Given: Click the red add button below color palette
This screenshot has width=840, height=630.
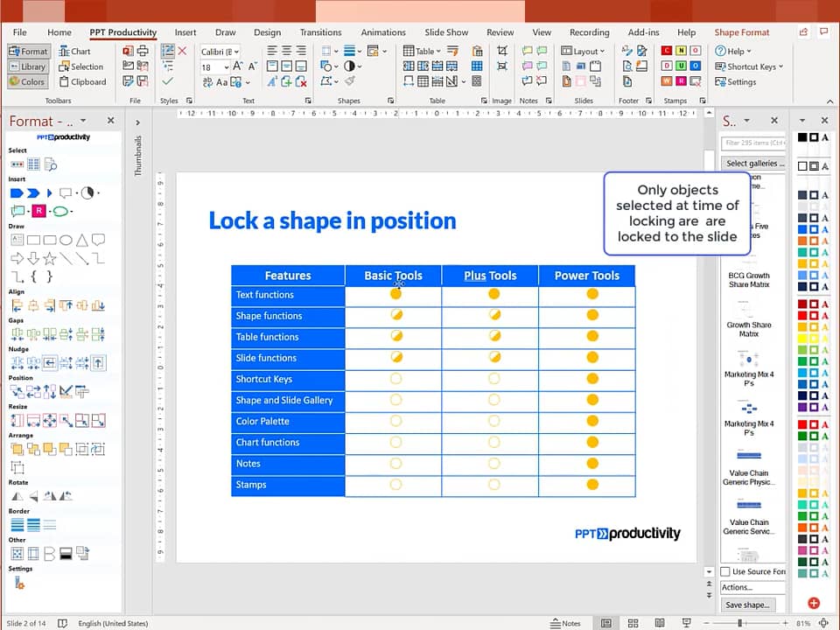Looking at the screenshot, I should pos(813,603).
